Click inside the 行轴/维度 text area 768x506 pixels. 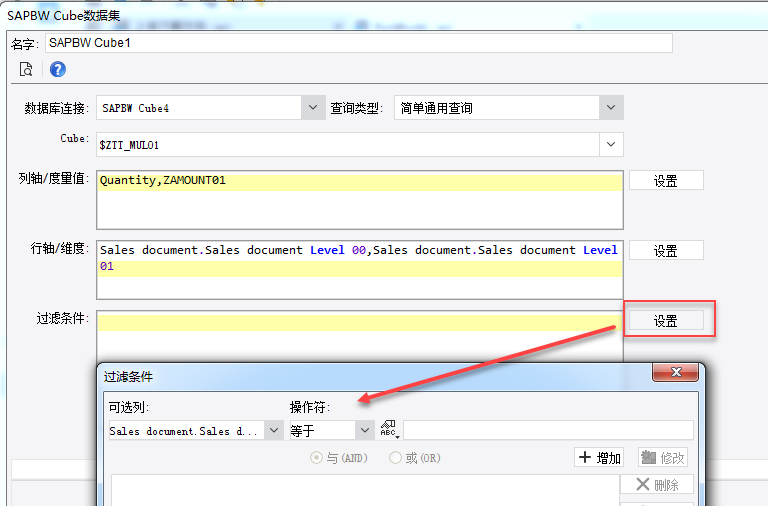point(360,269)
